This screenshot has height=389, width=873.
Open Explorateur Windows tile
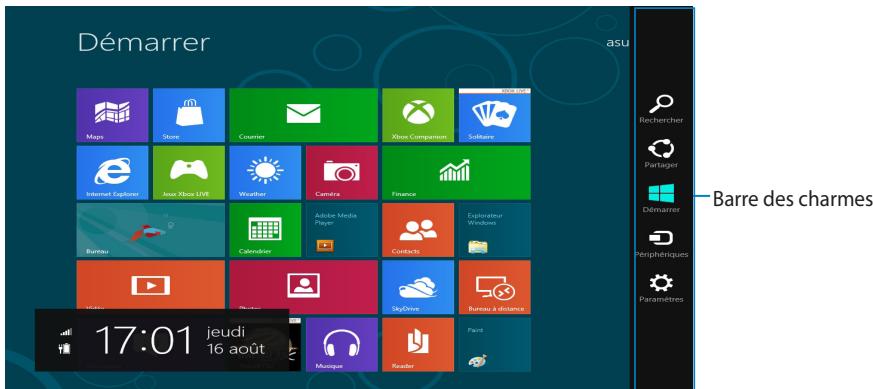[494, 230]
